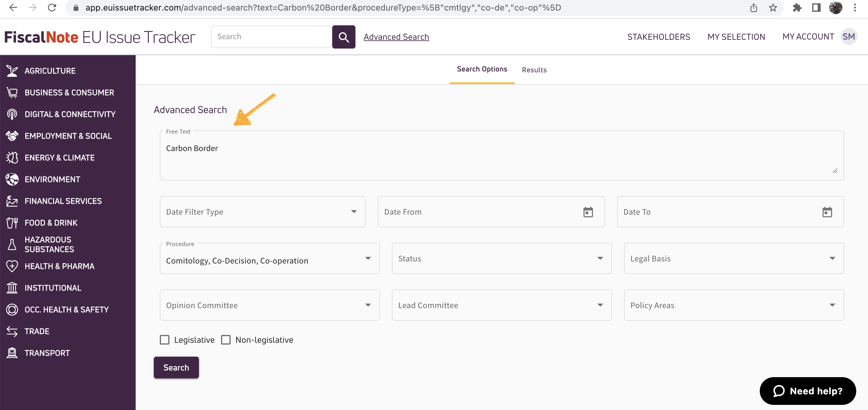Click the Environment globe icon
This screenshot has width=868, height=410.
click(x=12, y=179)
